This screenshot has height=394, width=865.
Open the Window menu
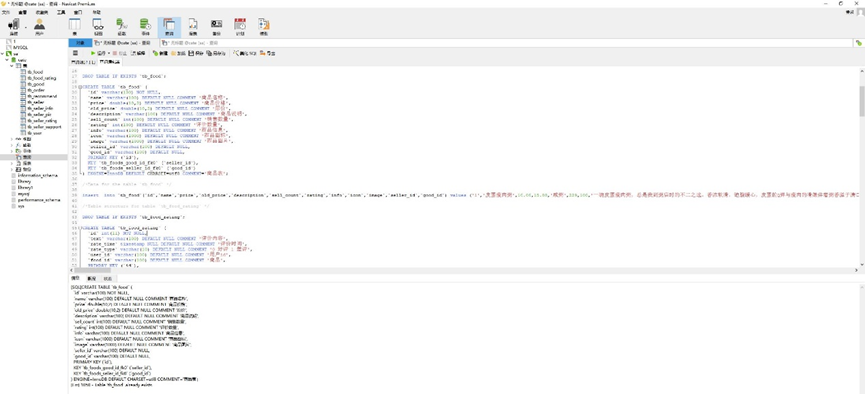tap(78, 12)
